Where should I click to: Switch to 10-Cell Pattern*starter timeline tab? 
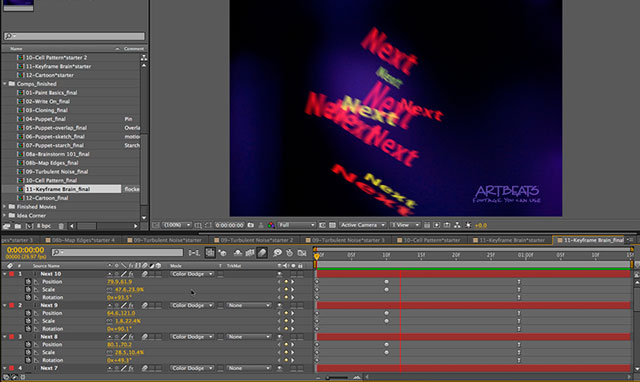point(429,240)
